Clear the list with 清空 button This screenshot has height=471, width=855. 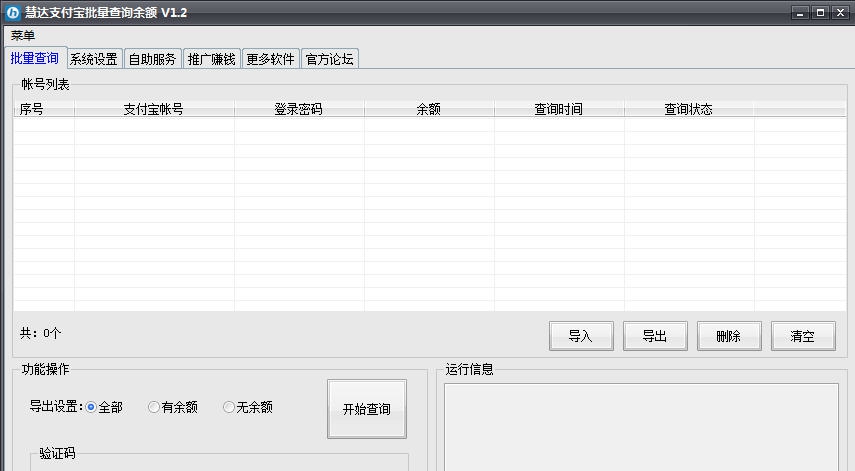click(x=803, y=336)
